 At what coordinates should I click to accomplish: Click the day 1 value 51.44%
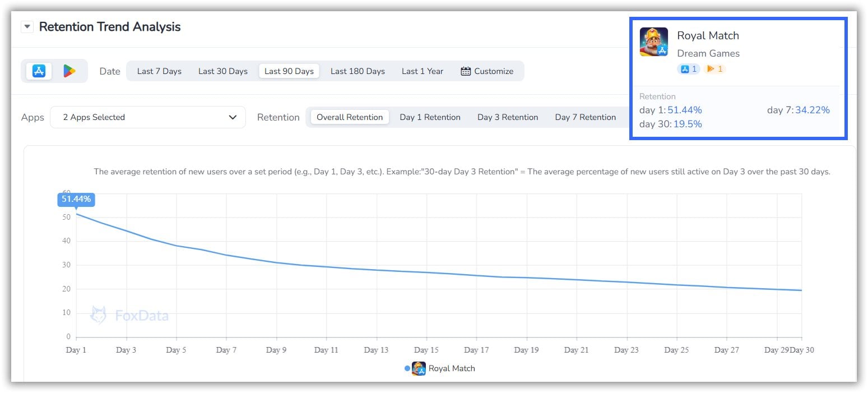click(685, 110)
